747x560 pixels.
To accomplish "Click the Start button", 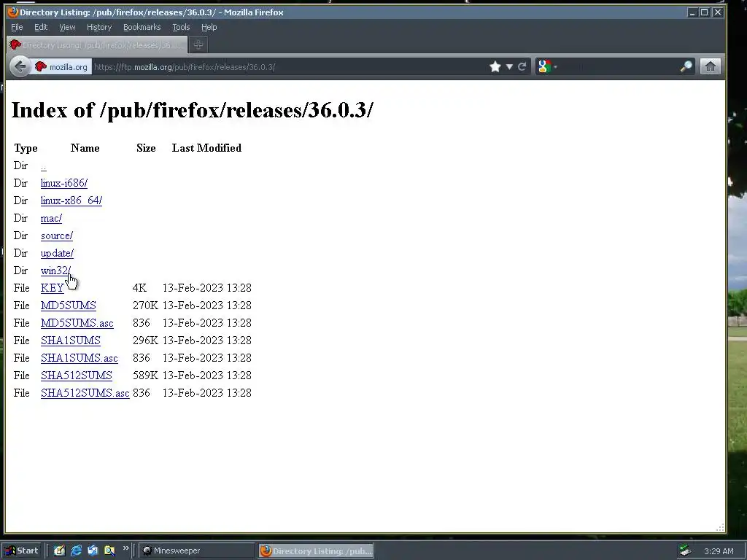I will click(22, 551).
